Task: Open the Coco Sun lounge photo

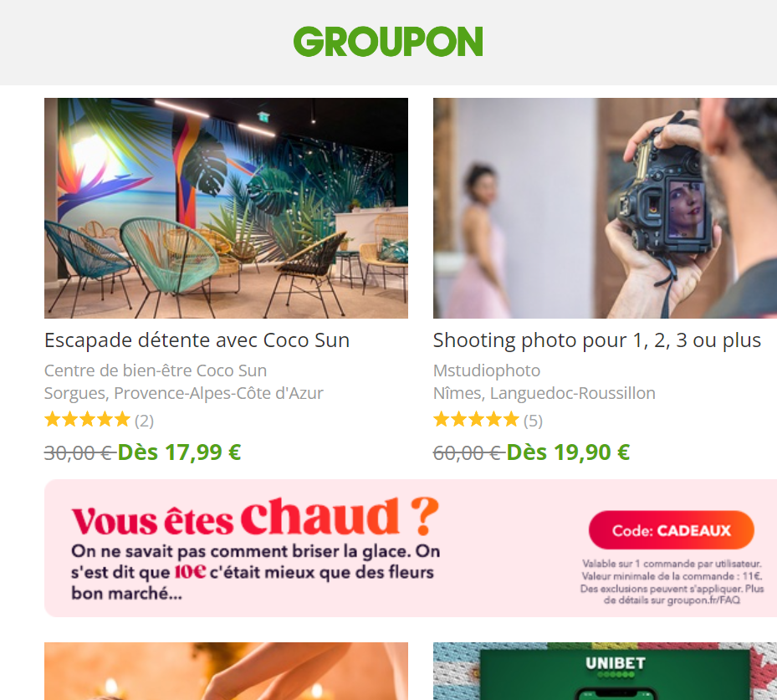Action: tap(226, 208)
